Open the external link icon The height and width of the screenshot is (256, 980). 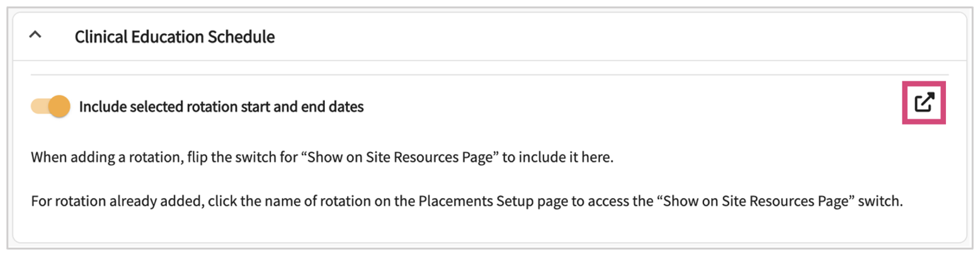point(924,103)
